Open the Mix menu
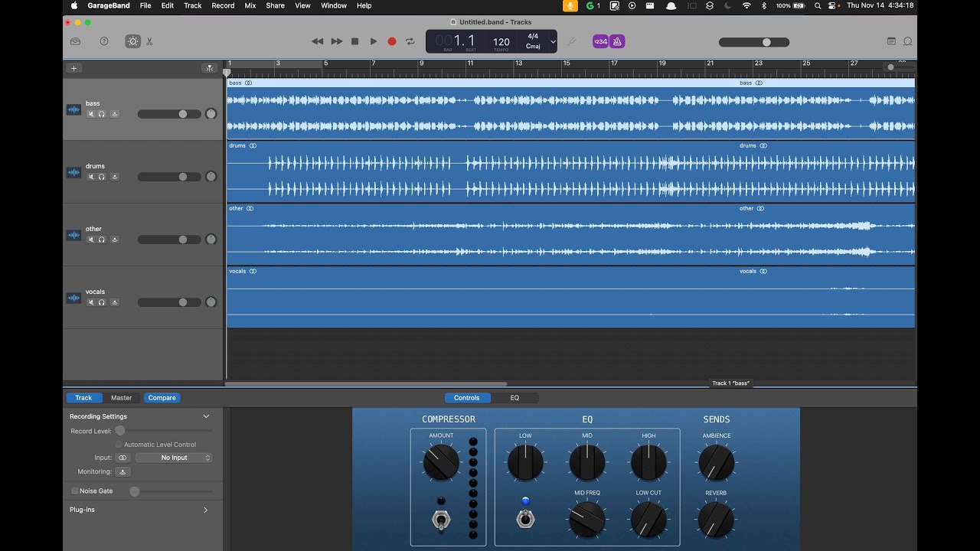This screenshot has width=980, height=551. click(x=250, y=5)
